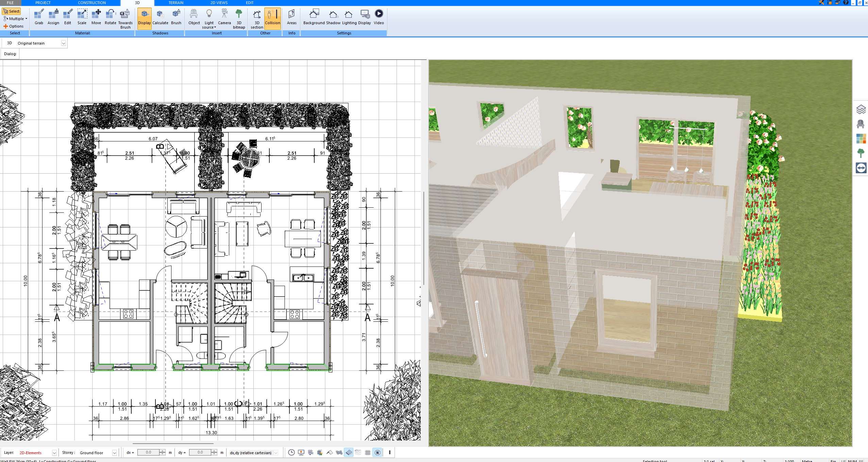Open Lighting settings
This screenshot has height=462, width=868.
pyautogui.click(x=349, y=17)
